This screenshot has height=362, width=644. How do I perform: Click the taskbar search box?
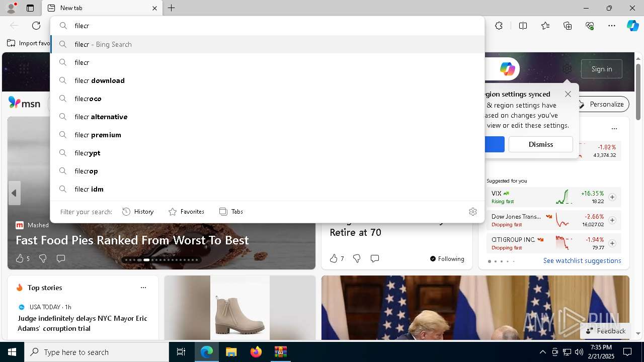97,352
